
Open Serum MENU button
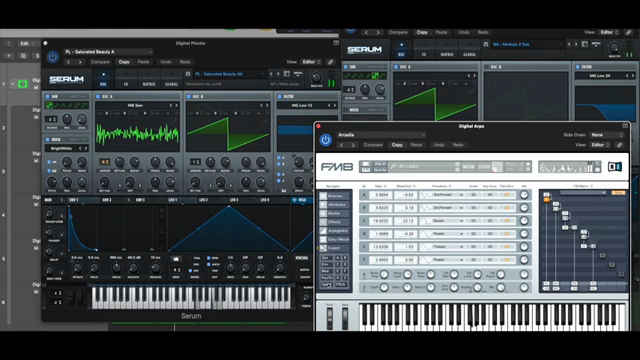tap(298, 74)
